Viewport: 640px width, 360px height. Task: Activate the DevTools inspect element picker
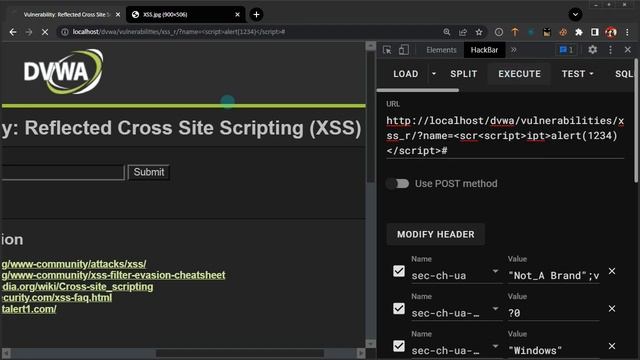point(387,50)
